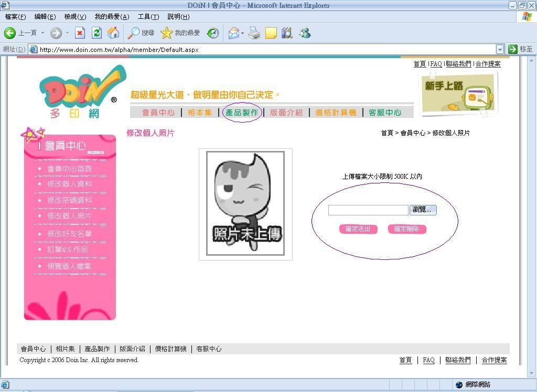Click the Messenger icon in toolbar
This screenshot has width=537, height=392.
[x=305, y=33]
